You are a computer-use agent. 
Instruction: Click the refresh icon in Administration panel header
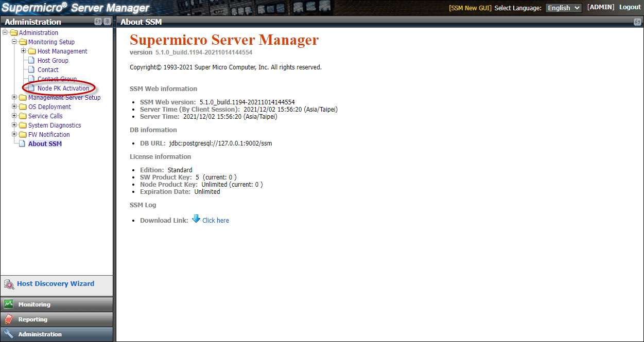click(x=98, y=22)
